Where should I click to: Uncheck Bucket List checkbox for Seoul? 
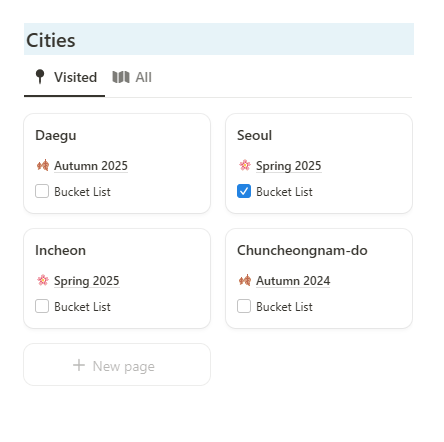(x=244, y=191)
